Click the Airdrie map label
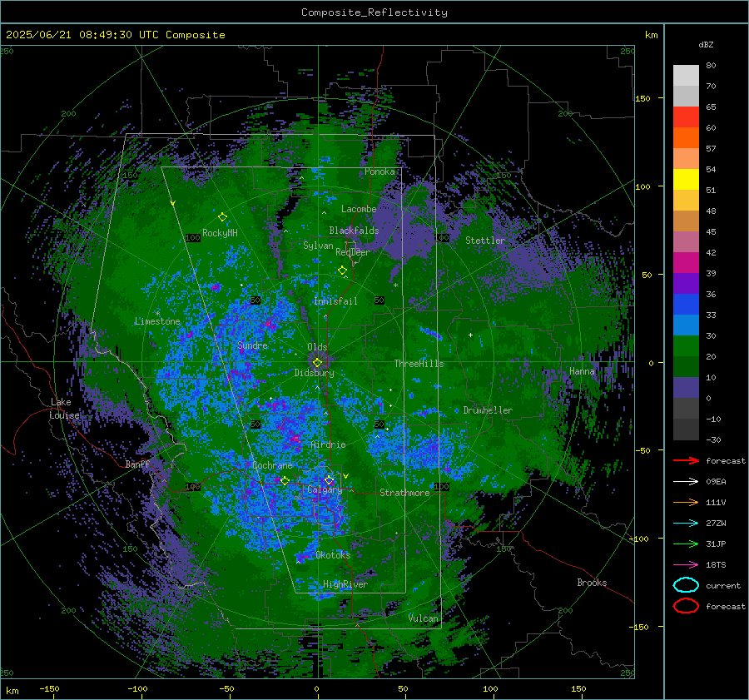 [x=328, y=444]
